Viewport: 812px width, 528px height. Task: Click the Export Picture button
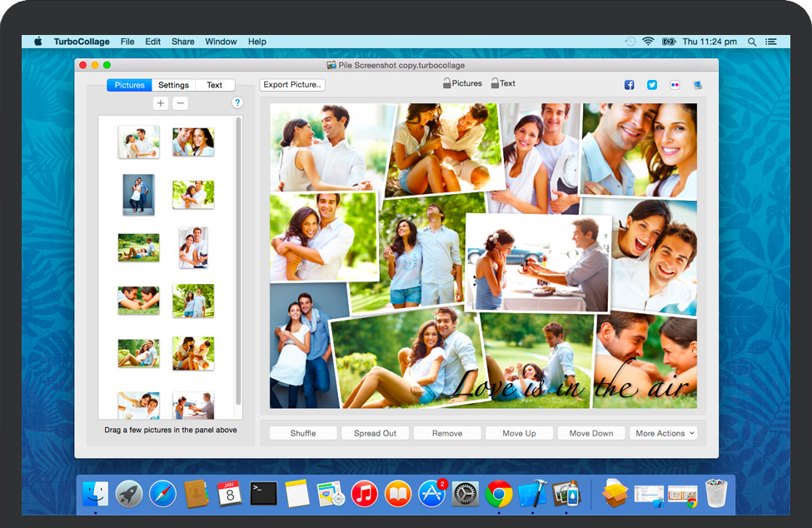tap(292, 85)
